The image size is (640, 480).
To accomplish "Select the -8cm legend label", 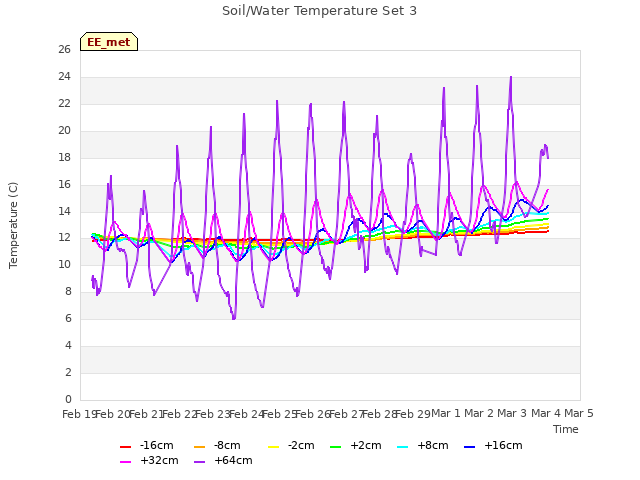I will click(x=227, y=445).
